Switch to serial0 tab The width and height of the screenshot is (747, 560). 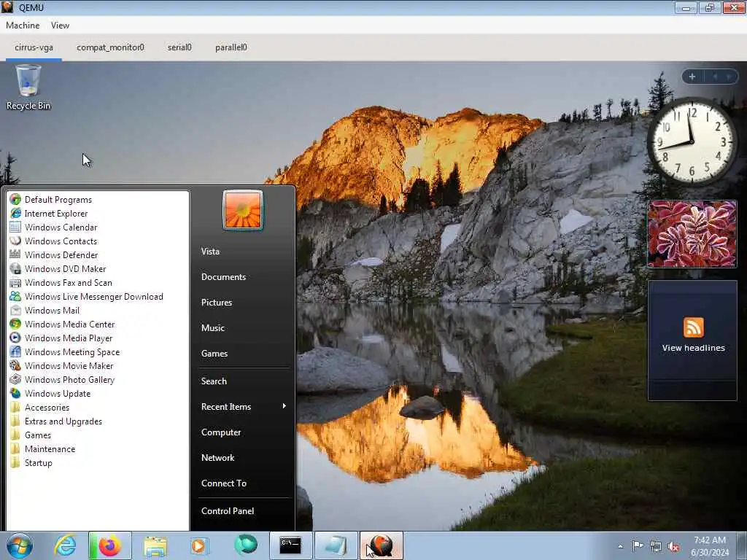pos(179,47)
